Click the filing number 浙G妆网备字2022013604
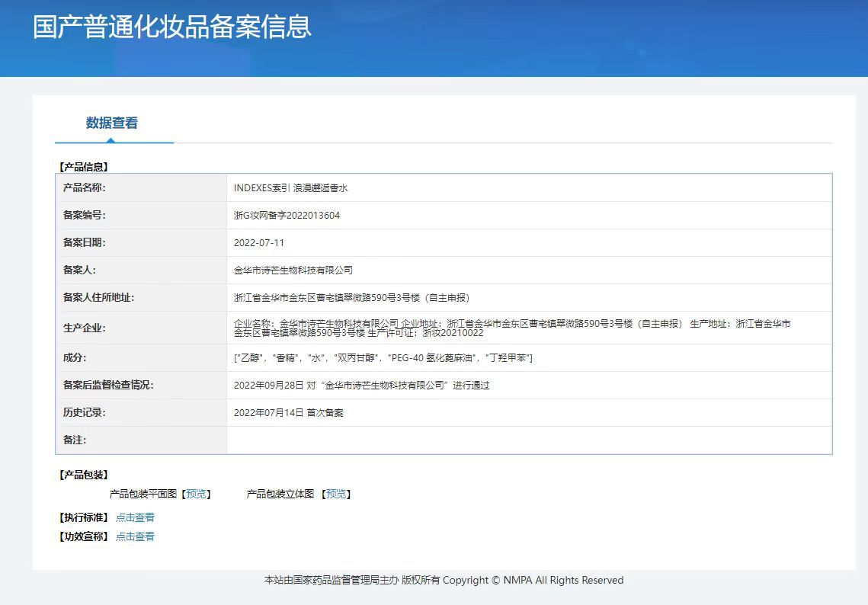 point(287,216)
